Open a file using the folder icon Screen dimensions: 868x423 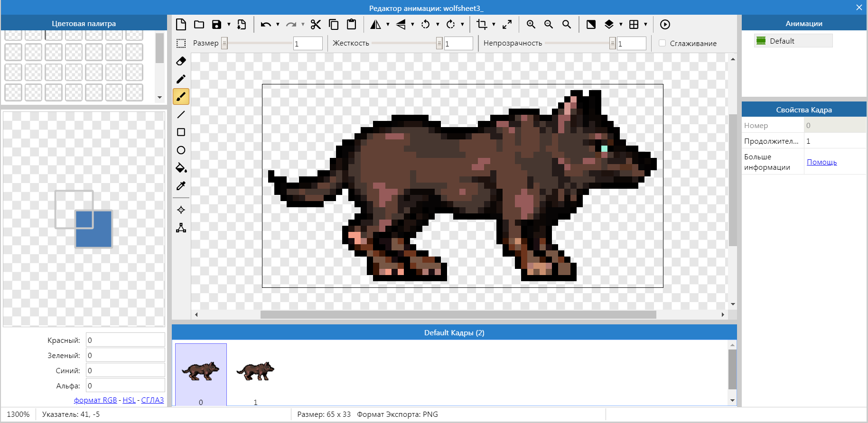click(199, 25)
